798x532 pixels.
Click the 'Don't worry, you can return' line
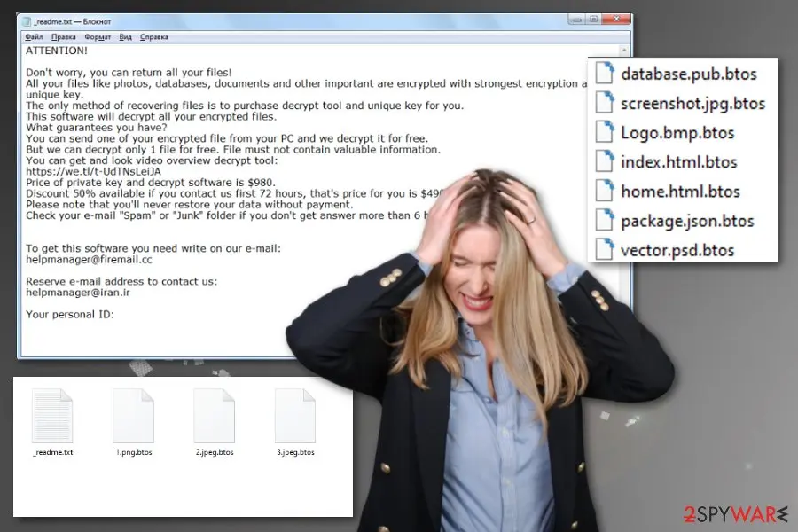point(129,73)
